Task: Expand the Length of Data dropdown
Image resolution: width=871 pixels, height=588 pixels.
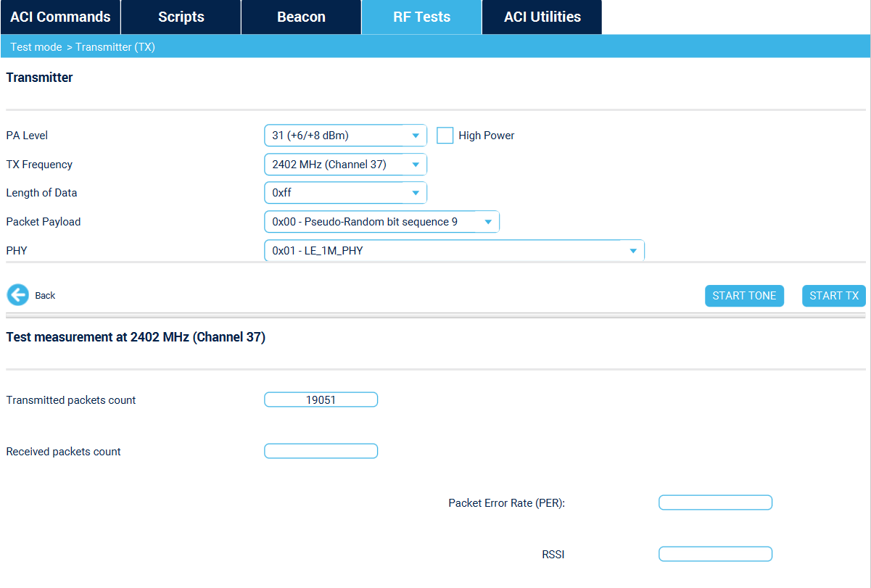Action: 416,192
